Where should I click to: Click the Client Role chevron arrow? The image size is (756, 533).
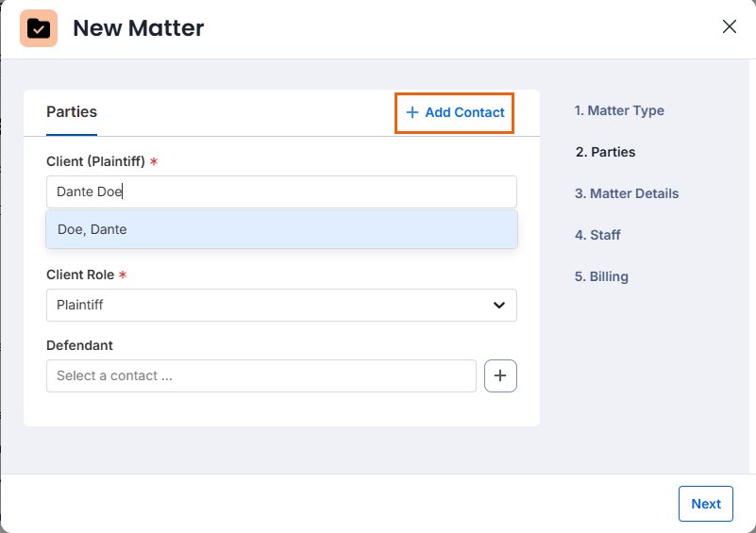pyautogui.click(x=499, y=305)
